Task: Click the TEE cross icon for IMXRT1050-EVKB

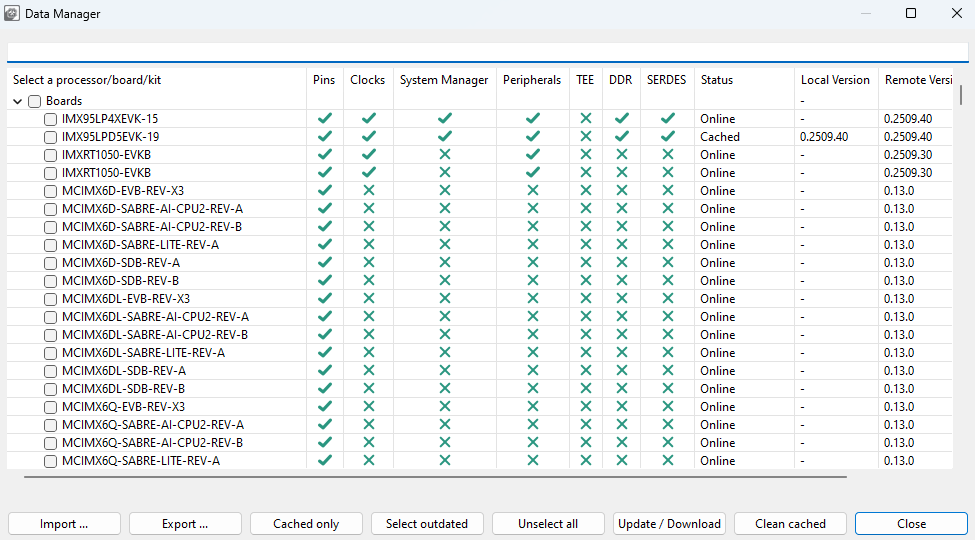Action: pyautogui.click(x=586, y=155)
